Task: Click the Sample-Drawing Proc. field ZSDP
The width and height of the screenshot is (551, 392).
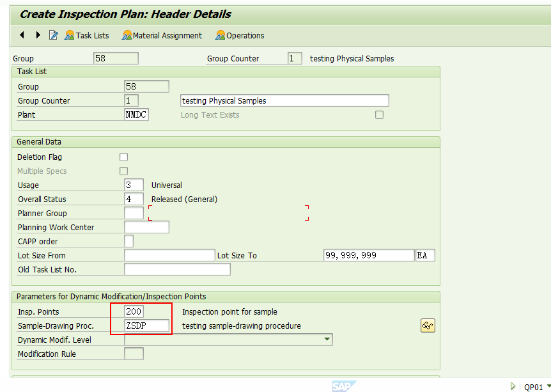Action: click(x=146, y=325)
